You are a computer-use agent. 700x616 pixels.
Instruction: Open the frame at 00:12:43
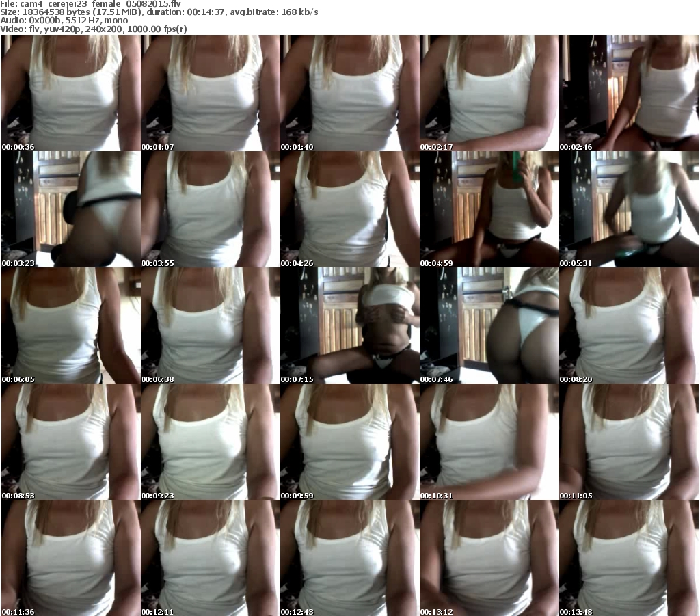click(x=349, y=558)
